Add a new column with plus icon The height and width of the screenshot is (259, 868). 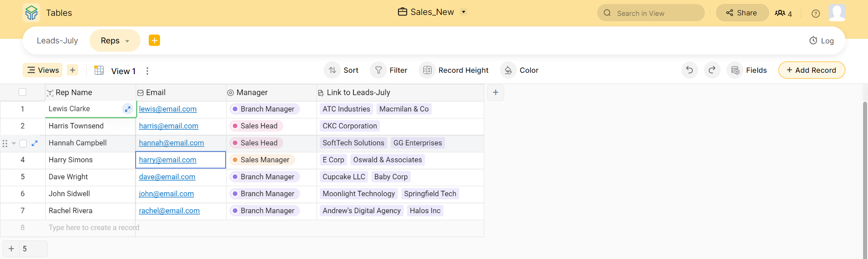[495, 93]
